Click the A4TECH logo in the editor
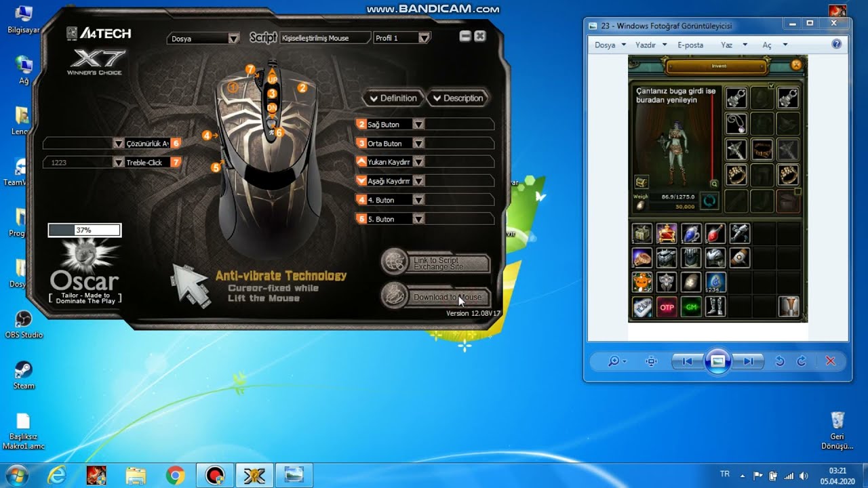The width and height of the screenshot is (868, 488). tap(99, 33)
